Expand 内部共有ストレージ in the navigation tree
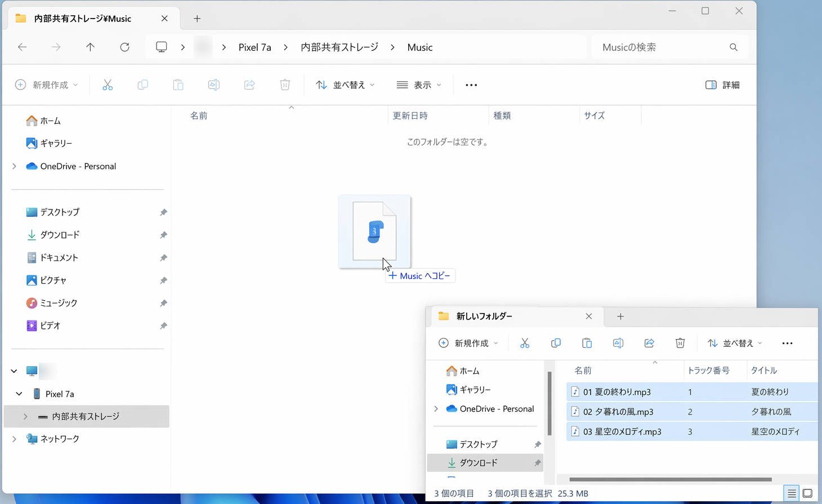 (25, 416)
